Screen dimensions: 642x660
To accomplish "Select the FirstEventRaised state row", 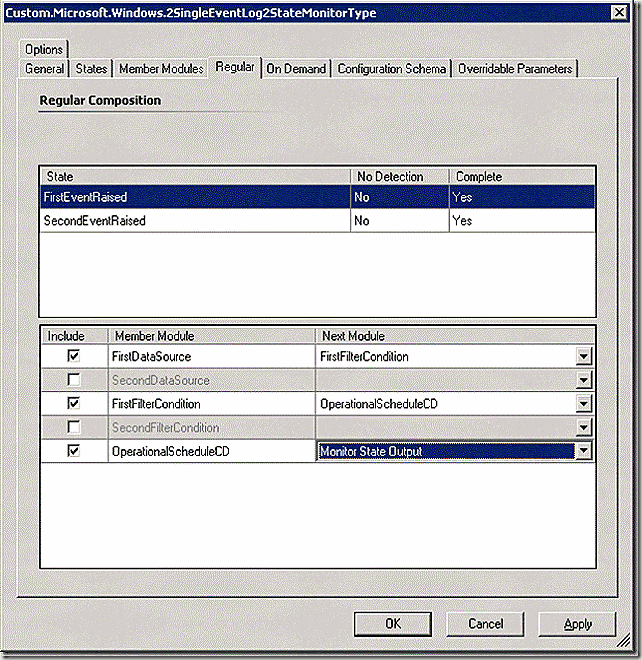I will pyautogui.click(x=317, y=197).
